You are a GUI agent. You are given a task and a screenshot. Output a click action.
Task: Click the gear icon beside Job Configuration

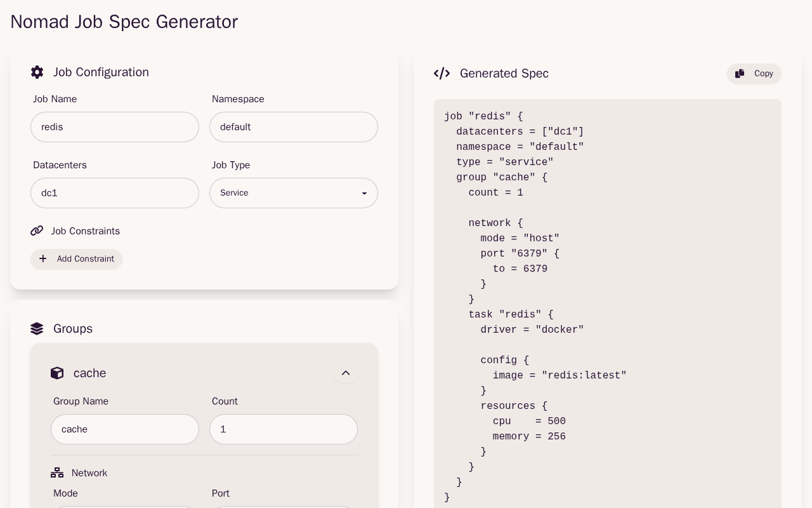(37, 72)
